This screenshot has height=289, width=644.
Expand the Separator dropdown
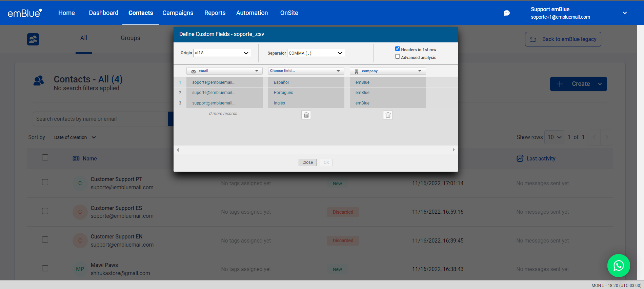[x=316, y=53]
